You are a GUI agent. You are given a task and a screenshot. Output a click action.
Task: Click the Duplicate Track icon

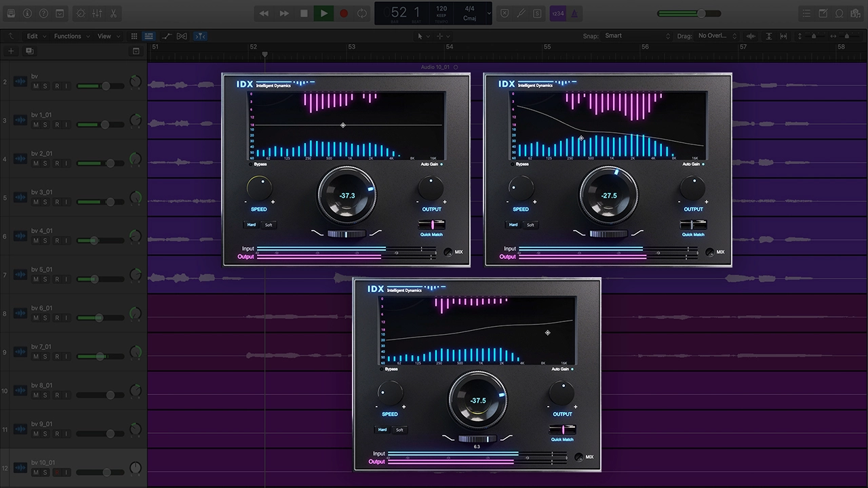click(x=29, y=51)
